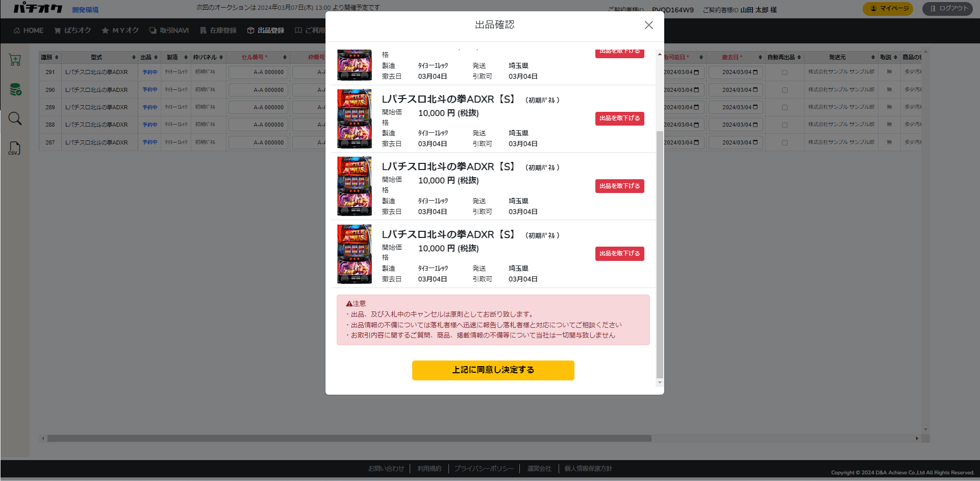This screenshot has height=481, width=980.
Task: Click the table horizontal scrollbar thumb
Action: tap(349, 438)
